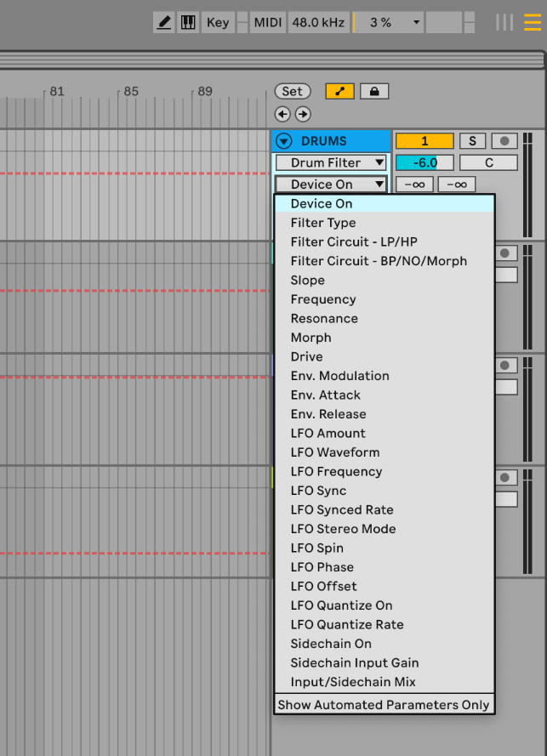This screenshot has width=547, height=756.
Task: Open the CPU load 3 % dropdown
Action: click(390, 22)
